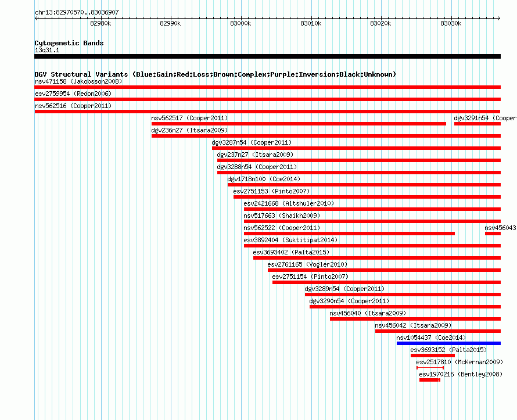Click the 83010k ruler tick label
The height and width of the screenshot is (420, 517).
click(311, 23)
